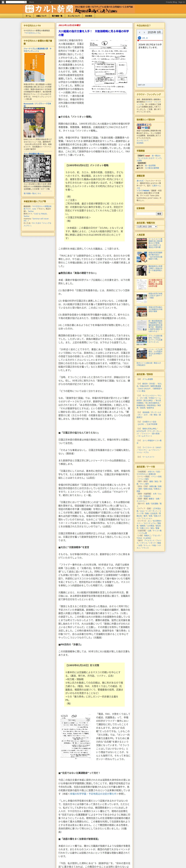This screenshot has width=186, height=868.
Task: Click the orange Kindle book cover image
Action: (x=35, y=67)
